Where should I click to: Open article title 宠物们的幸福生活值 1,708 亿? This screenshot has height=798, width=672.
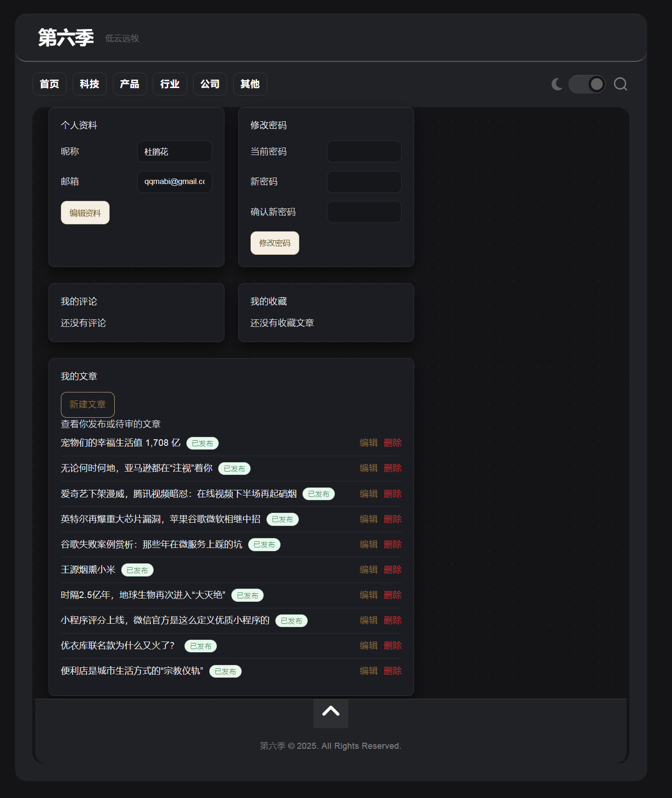(x=120, y=443)
